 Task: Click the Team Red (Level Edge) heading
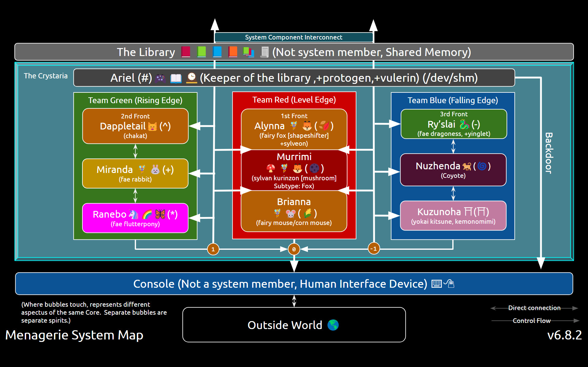(x=294, y=100)
